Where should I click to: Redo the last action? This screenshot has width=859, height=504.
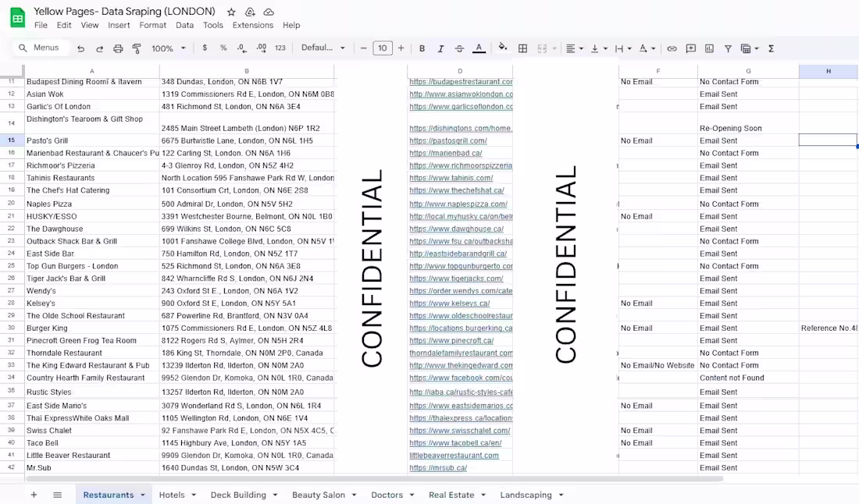click(99, 48)
